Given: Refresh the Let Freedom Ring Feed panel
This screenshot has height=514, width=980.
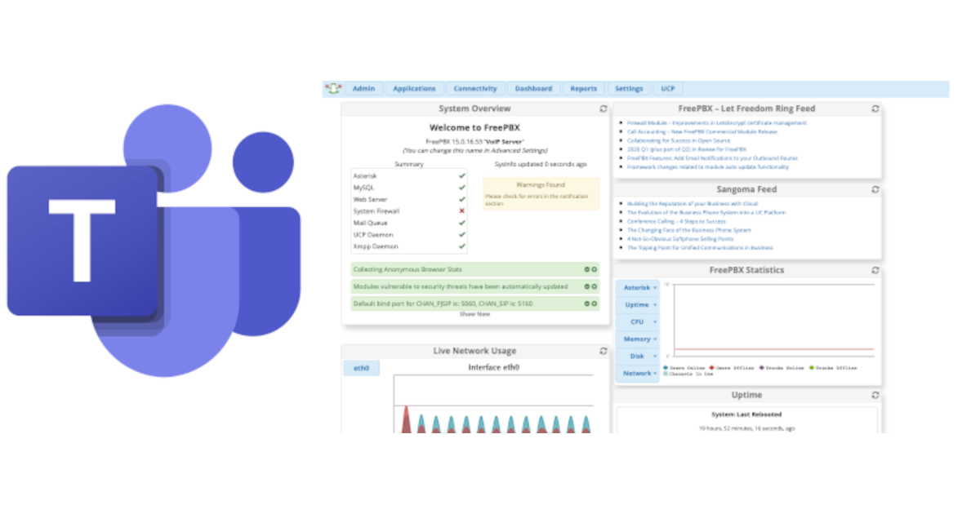Looking at the screenshot, I should click(x=875, y=108).
